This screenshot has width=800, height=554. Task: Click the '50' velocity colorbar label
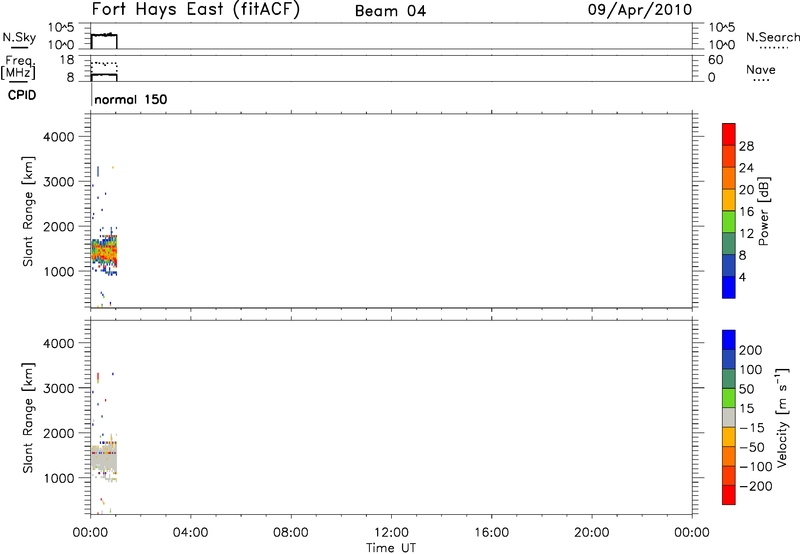click(x=746, y=389)
